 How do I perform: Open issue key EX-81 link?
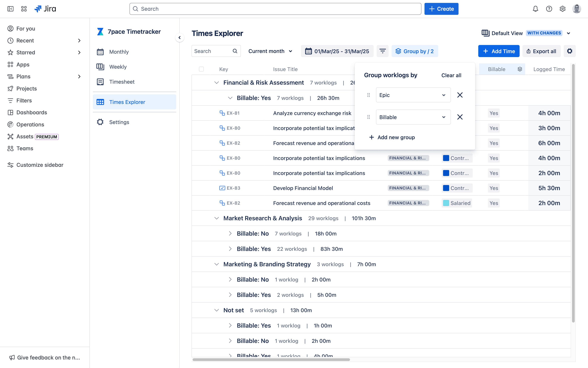[233, 113]
